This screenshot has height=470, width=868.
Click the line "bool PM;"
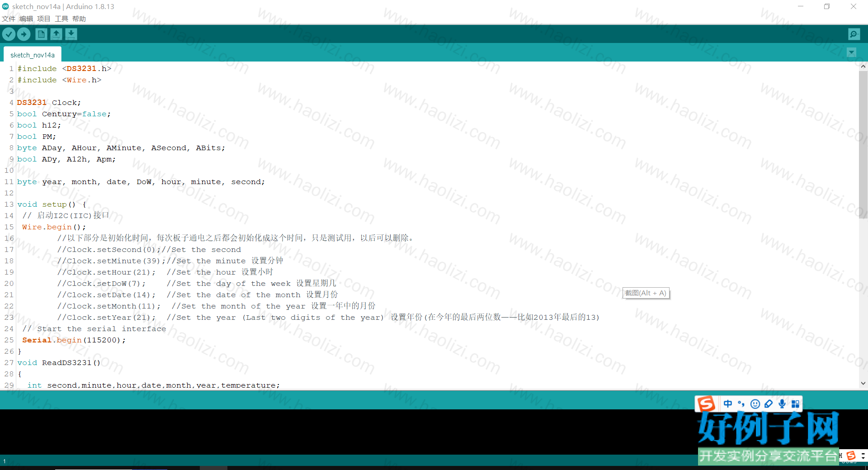pyautogui.click(x=37, y=137)
